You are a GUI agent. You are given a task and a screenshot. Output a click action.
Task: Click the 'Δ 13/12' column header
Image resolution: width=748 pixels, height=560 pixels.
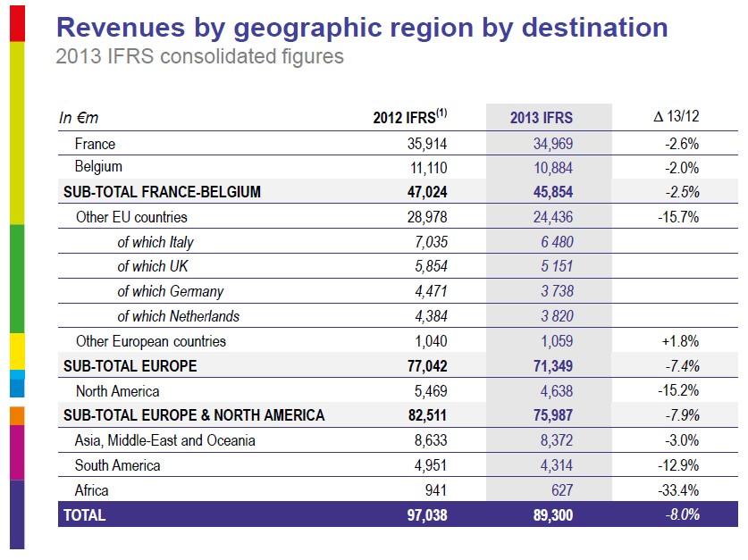point(676,116)
